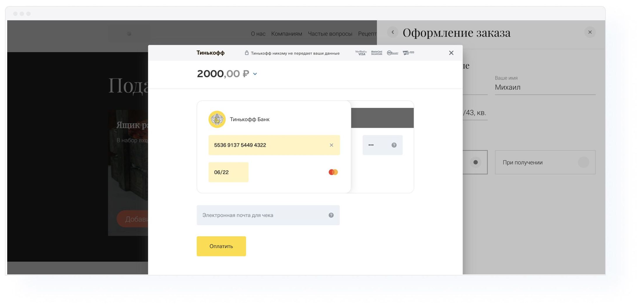The height and width of the screenshot is (308, 644).
Task: Click the address field ending /43, кв.
Action: pyautogui.click(x=475, y=113)
